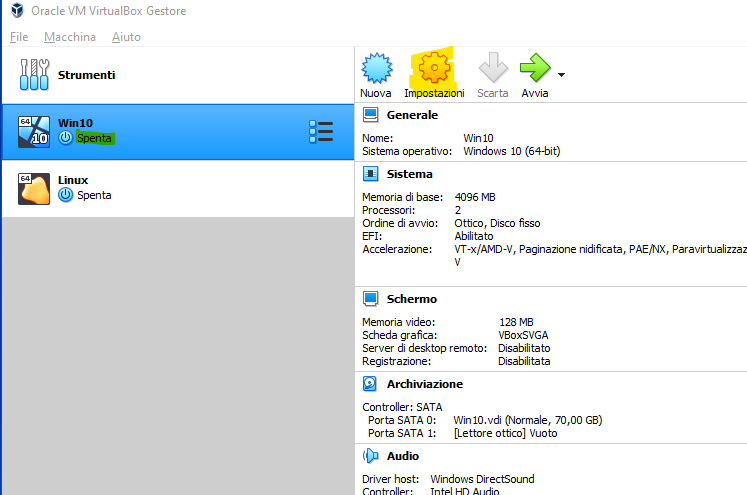Open the Sistema settings heading
Screen dimensions: 747x495
[410, 174]
